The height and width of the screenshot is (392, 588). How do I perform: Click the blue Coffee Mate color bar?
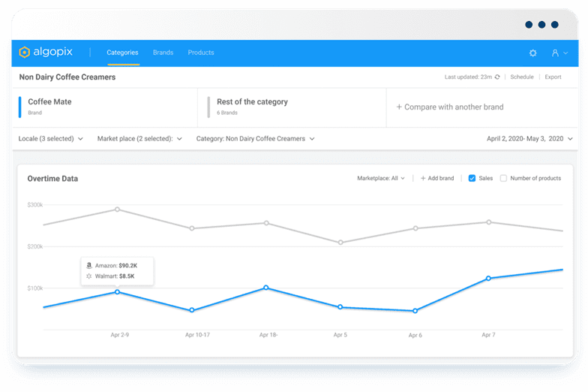tap(19, 107)
